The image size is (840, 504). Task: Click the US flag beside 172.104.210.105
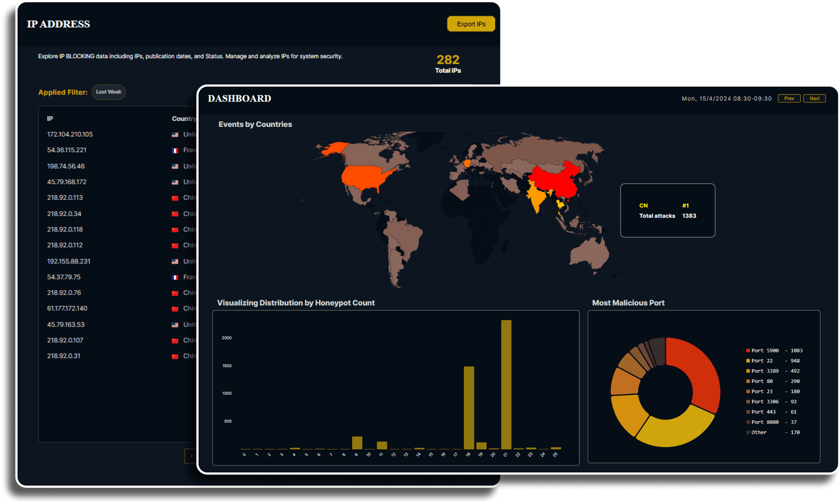(175, 135)
